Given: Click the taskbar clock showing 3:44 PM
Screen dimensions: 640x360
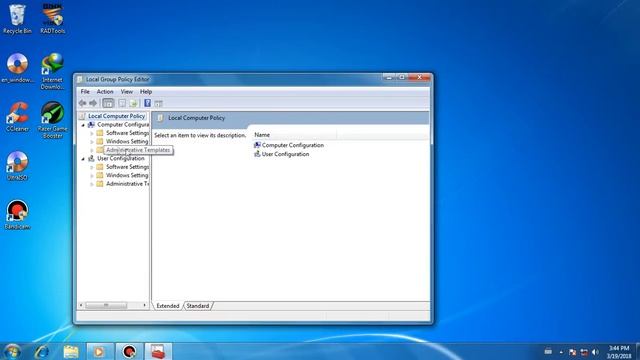Looking at the screenshot, I should coord(619,352).
